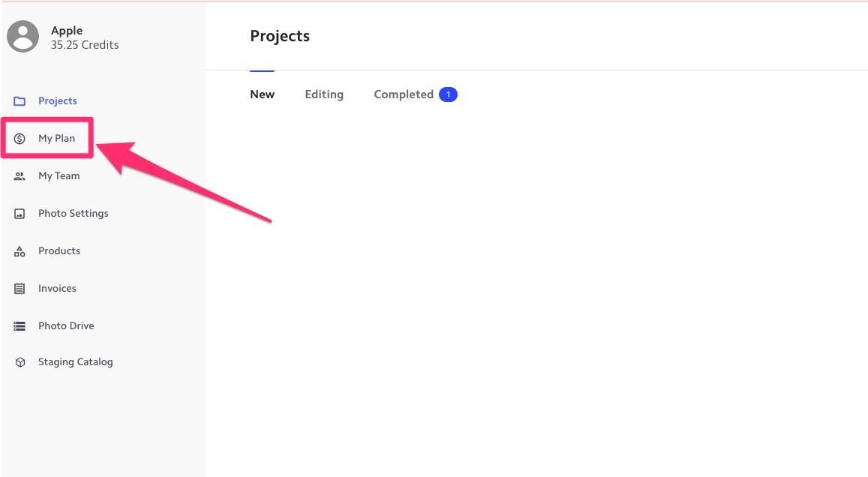Click the user avatar icon
This screenshot has height=477, width=868.
pos(23,37)
